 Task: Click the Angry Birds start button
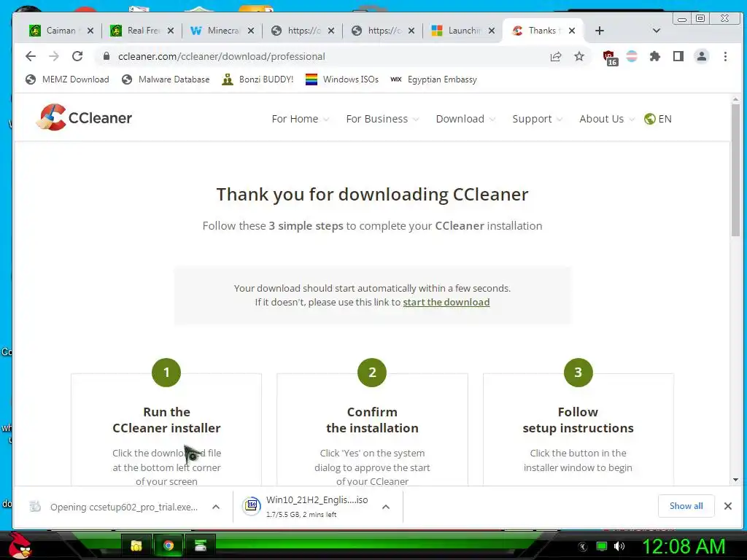point(20,545)
